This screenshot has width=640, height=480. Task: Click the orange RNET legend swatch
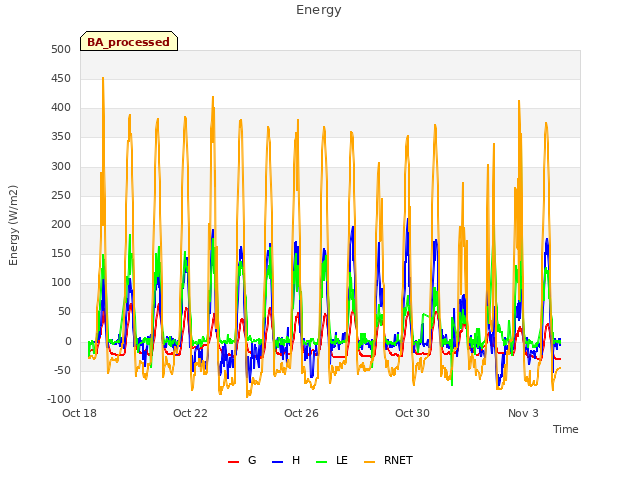(x=369, y=462)
